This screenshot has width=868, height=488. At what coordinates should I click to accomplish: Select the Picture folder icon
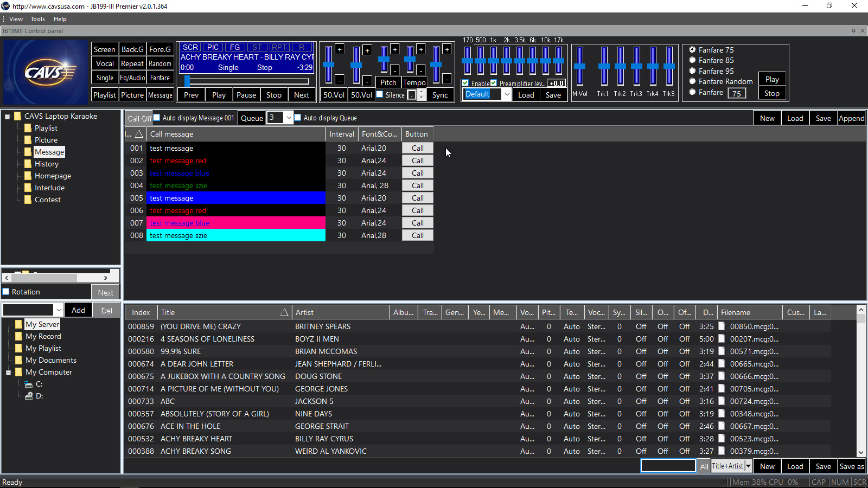coord(28,140)
